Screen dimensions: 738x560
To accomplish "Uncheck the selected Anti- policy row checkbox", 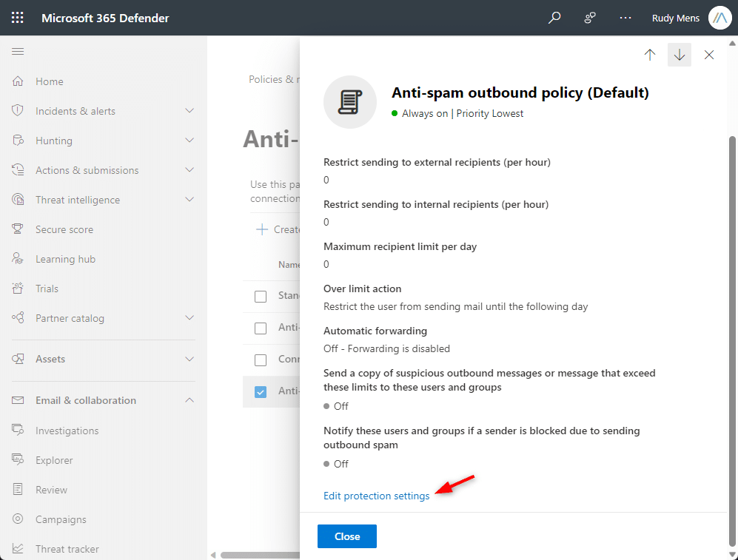I will 261,391.
